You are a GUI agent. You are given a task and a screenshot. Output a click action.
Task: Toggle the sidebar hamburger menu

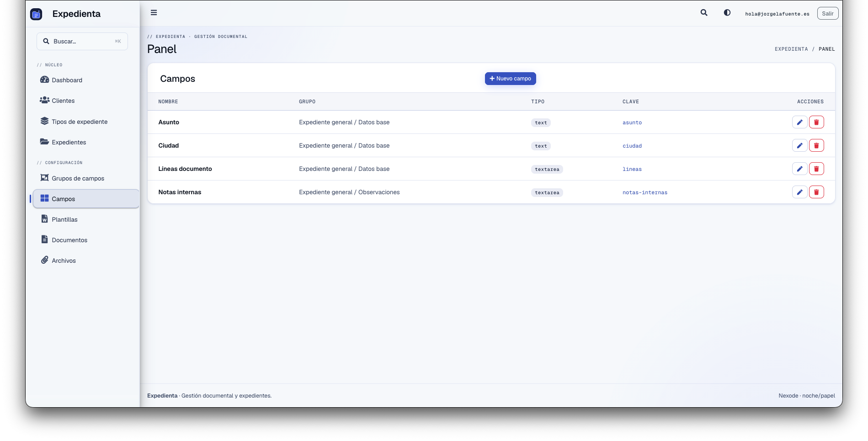[154, 13]
